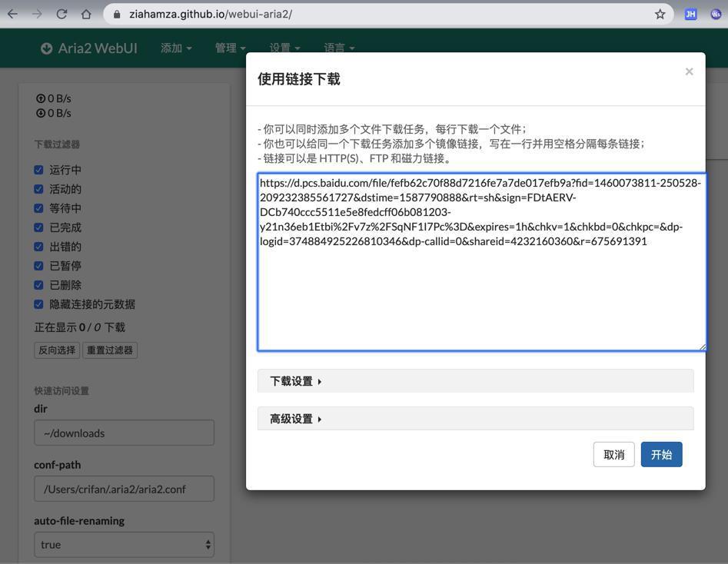Close the dialog with the X icon
Image resolution: width=728 pixels, height=564 pixels.
pos(689,71)
